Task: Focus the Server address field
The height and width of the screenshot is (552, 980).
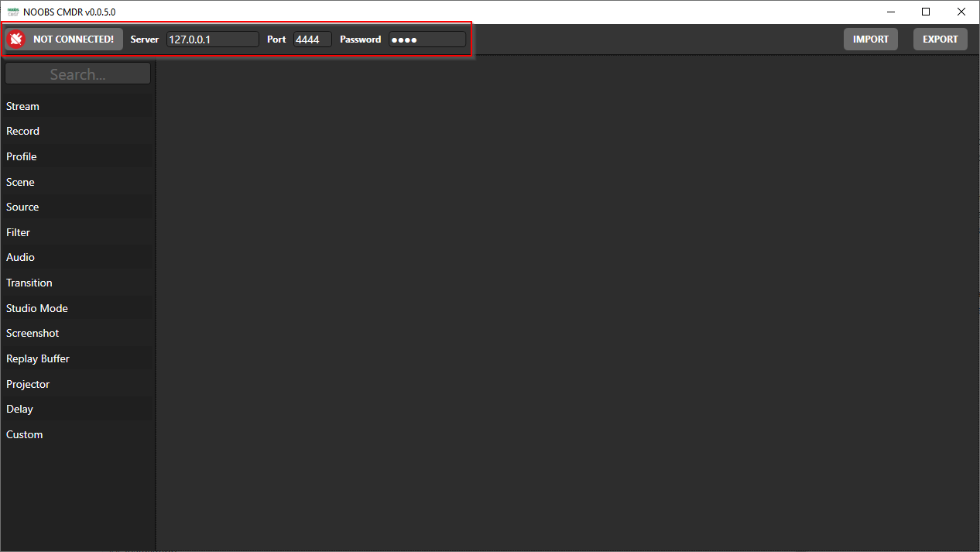Action: (x=213, y=39)
